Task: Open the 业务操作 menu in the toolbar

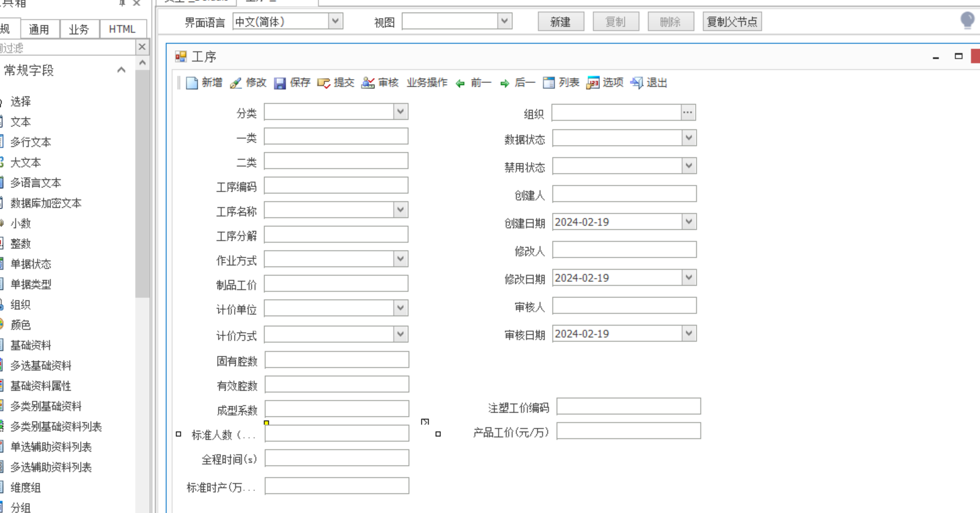Action: click(427, 83)
